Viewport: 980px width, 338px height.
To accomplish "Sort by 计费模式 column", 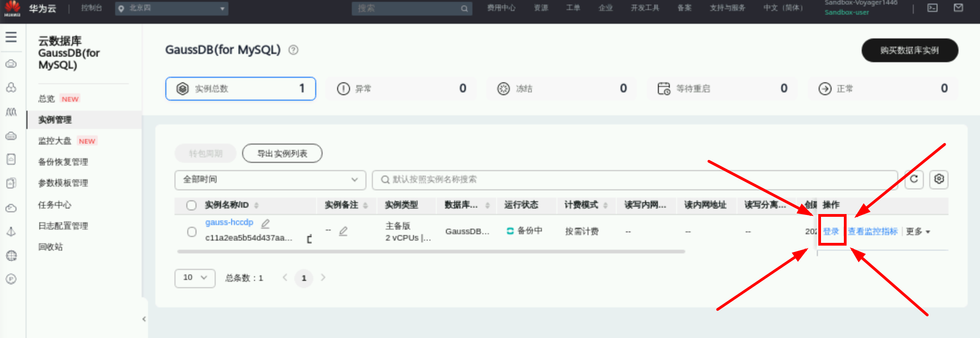I will [x=605, y=205].
